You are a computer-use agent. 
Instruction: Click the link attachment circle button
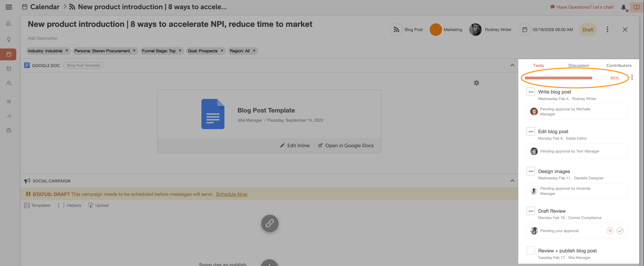pos(269,223)
